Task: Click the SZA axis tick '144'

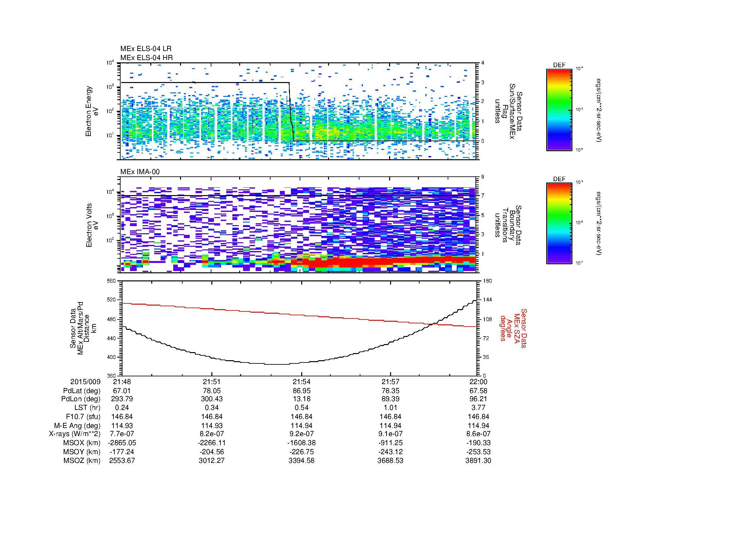Action: pyautogui.click(x=488, y=300)
